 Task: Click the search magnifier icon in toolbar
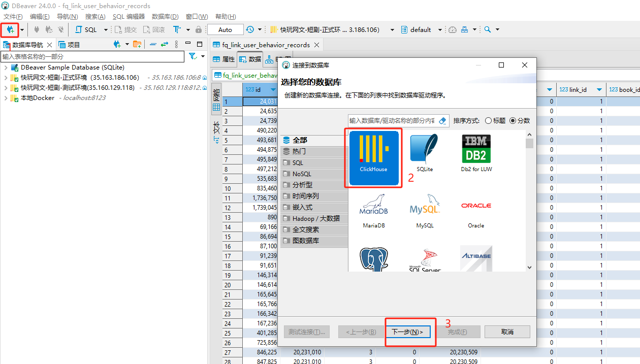(488, 29)
